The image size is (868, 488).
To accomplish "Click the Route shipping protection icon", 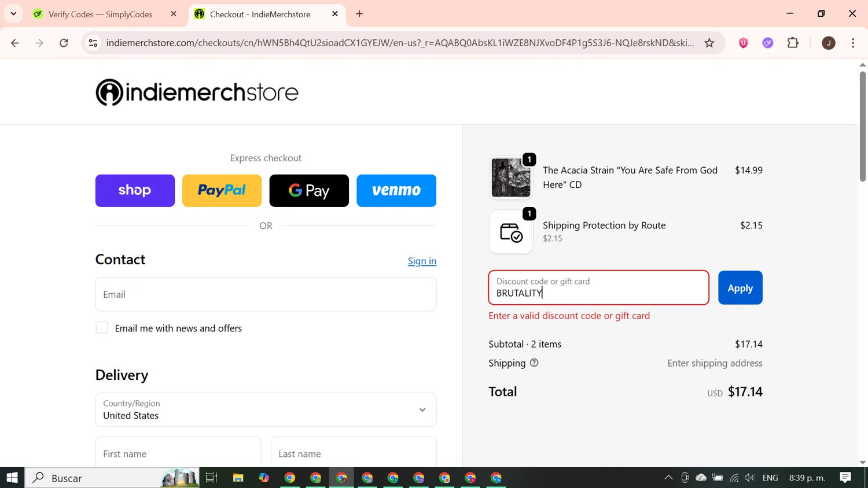I will pos(511,232).
